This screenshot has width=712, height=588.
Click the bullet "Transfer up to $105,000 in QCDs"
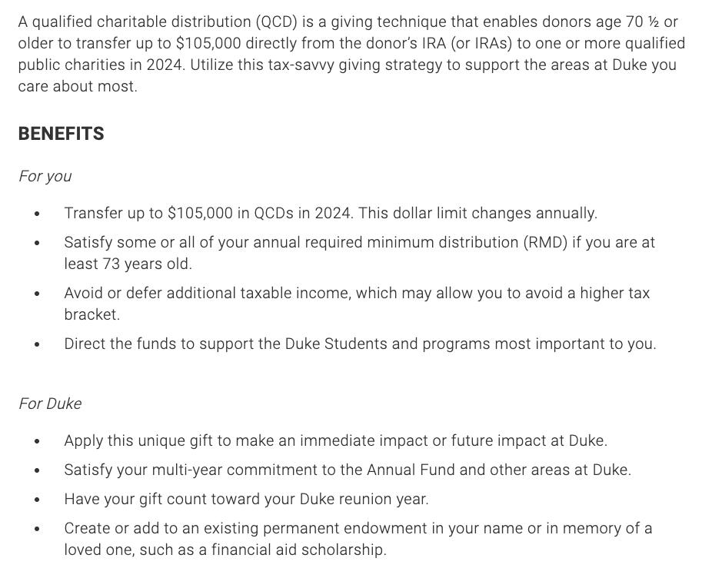pyautogui.click(x=331, y=213)
